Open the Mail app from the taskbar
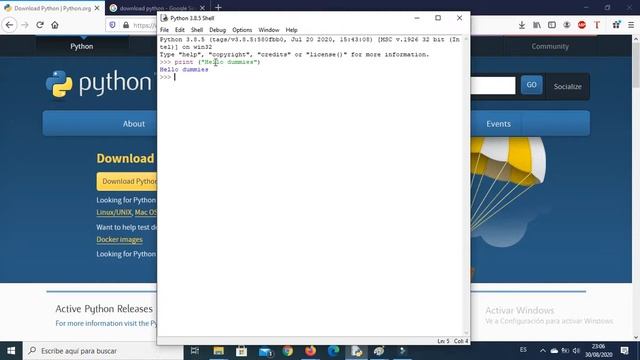The width and height of the screenshot is (640, 360). tap(265, 351)
